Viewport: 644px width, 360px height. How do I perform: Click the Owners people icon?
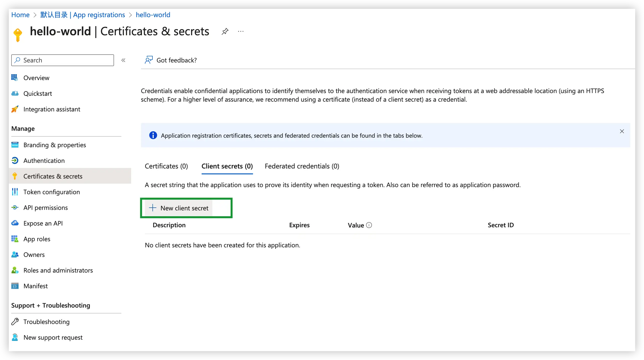15,255
